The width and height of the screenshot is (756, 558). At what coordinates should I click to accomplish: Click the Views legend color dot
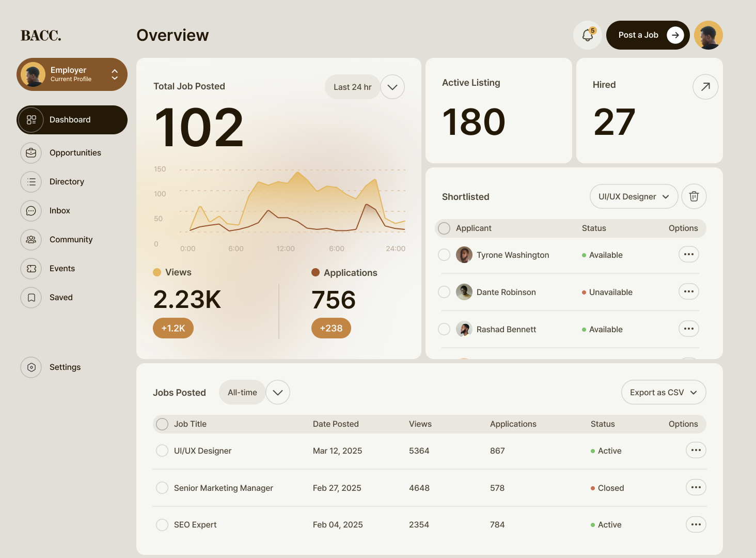pyautogui.click(x=157, y=272)
